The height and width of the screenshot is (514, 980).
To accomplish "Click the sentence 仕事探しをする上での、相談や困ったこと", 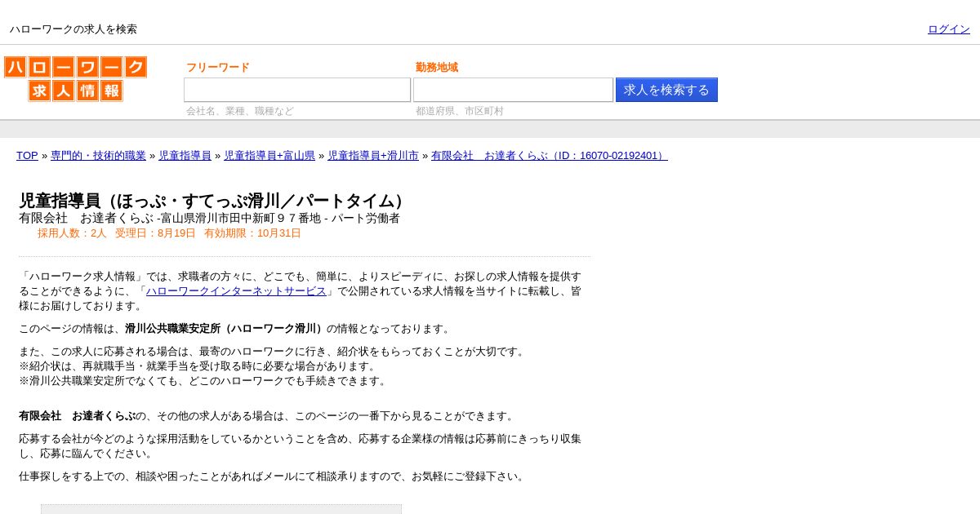I will tap(273, 476).
